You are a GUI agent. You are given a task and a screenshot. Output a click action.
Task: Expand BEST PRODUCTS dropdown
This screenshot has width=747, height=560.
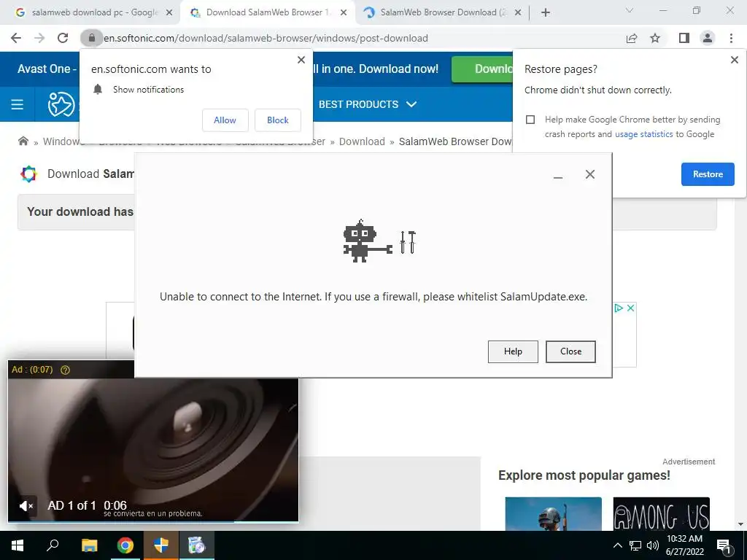[x=368, y=104]
